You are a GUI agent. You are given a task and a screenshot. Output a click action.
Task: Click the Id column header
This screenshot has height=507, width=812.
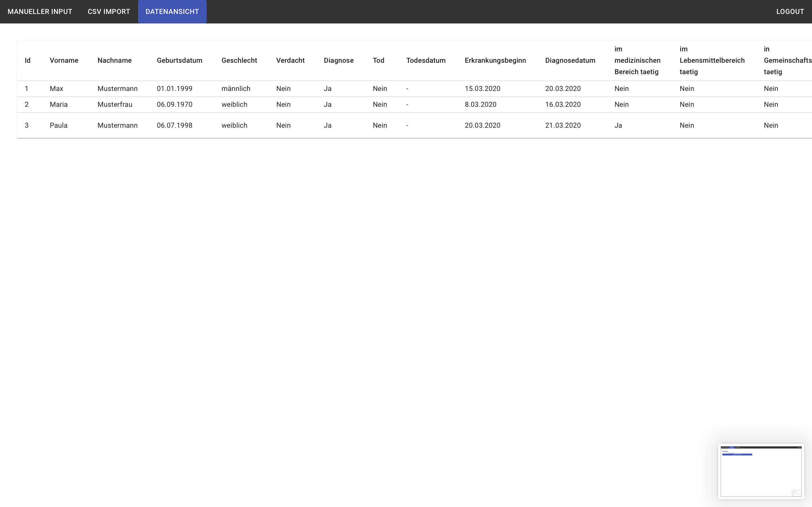(28, 60)
